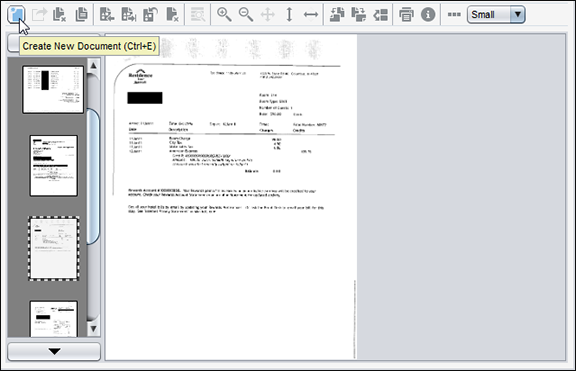Click the grayed search-in-document icon
The width and height of the screenshot is (576, 371).
tap(198, 15)
